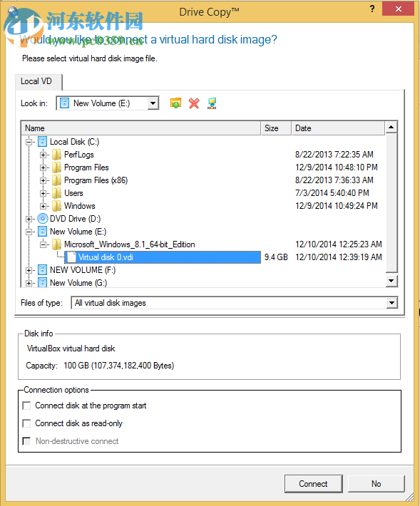Screen dimensions: 420x506
Task: Select the Program Files (x86) folder name
Action: (x=96, y=180)
